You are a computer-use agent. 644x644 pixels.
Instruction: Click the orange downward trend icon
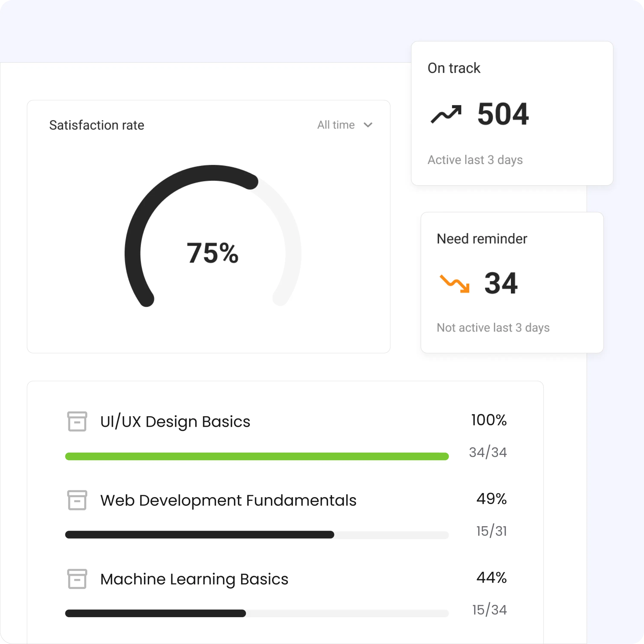(x=455, y=284)
